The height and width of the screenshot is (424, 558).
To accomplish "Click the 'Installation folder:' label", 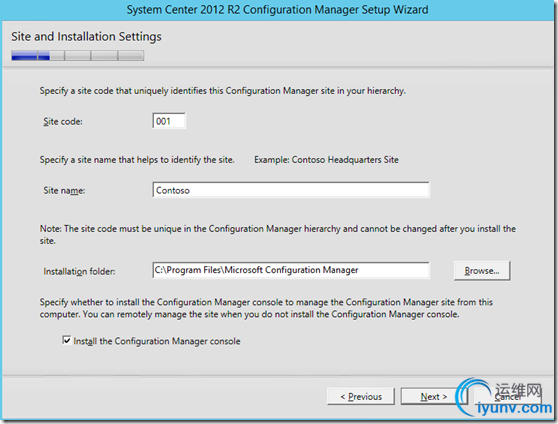I will (79, 272).
